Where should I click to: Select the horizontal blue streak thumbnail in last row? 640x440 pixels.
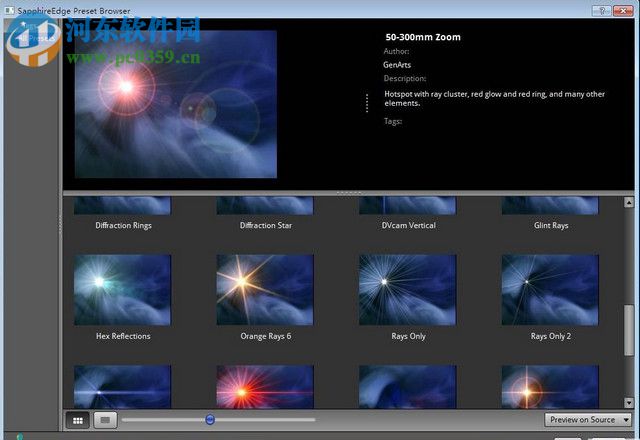tap(123, 387)
